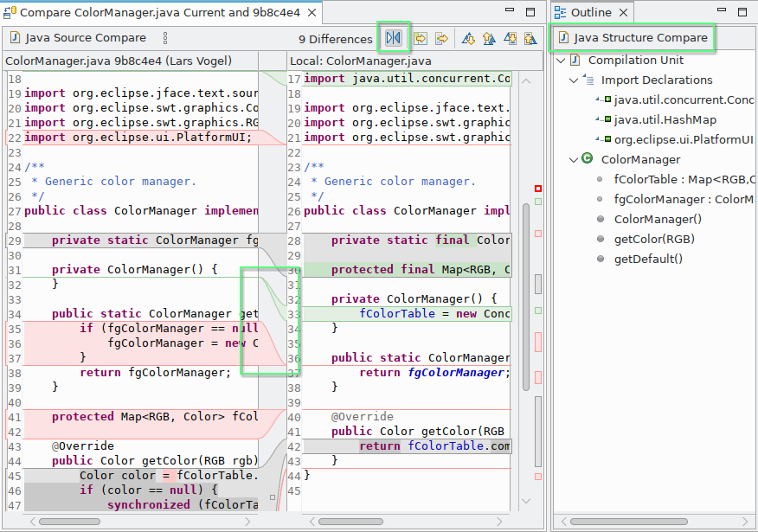Image resolution: width=758 pixels, height=532 pixels.
Task: Select org.eclipse.ui.PlatformUI in outline
Action: pyautogui.click(x=684, y=139)
